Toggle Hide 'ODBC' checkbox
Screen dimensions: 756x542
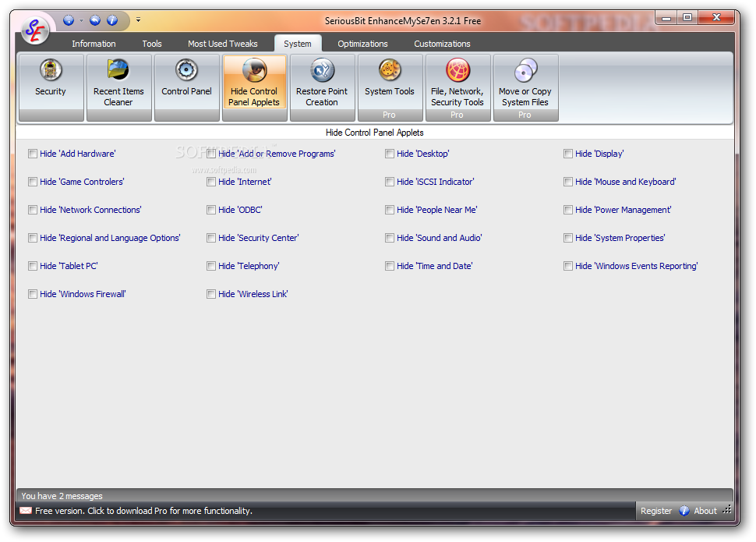[211, 210]
